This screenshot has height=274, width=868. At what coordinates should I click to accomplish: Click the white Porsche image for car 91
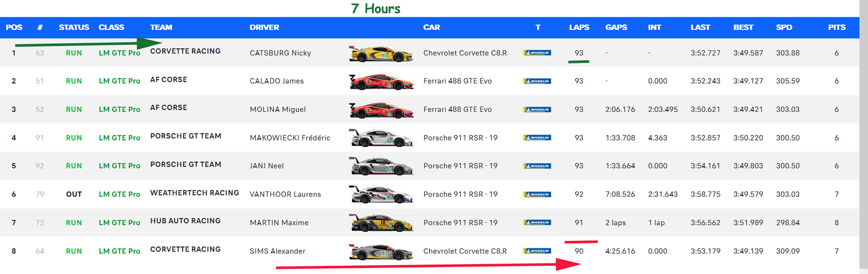381,138
